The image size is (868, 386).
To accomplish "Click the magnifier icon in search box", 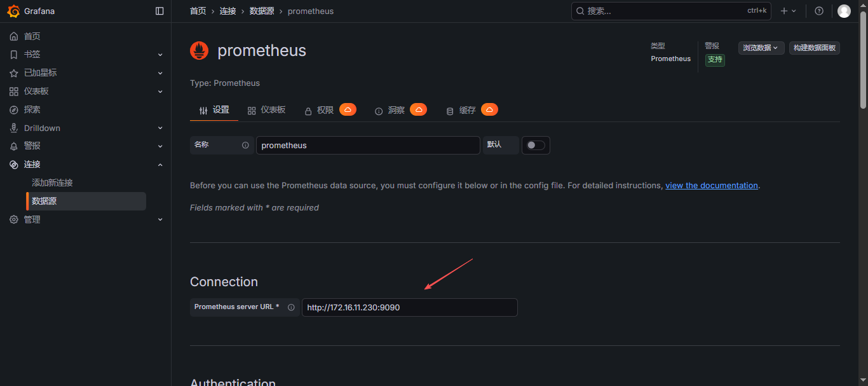I will pos(580,11).
